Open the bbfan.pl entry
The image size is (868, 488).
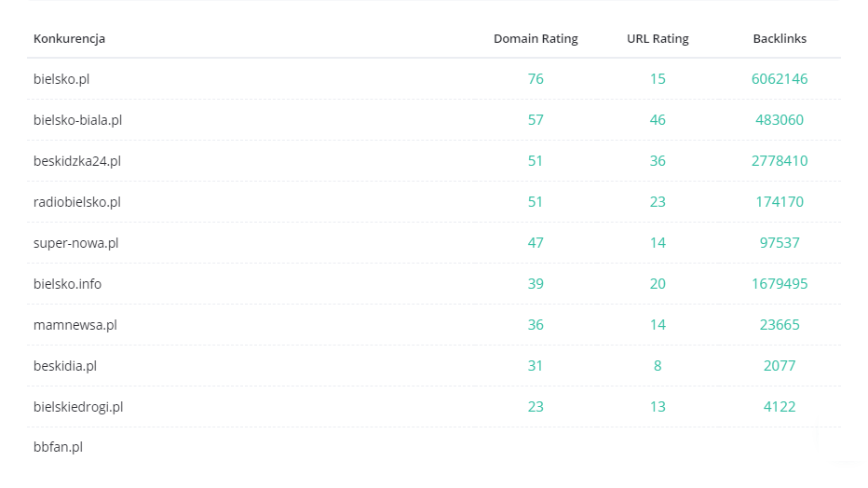pyautogui.click(x=58, y=447)
